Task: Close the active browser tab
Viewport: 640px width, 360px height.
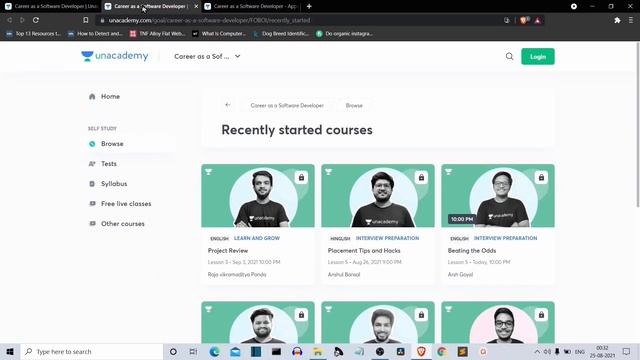Action: point(196,7)
